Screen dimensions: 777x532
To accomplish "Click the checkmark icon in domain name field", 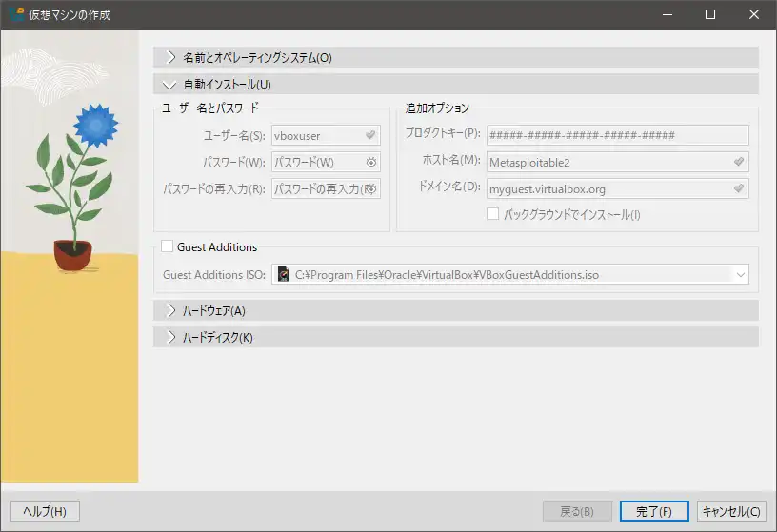I will [x=738, y=189].
